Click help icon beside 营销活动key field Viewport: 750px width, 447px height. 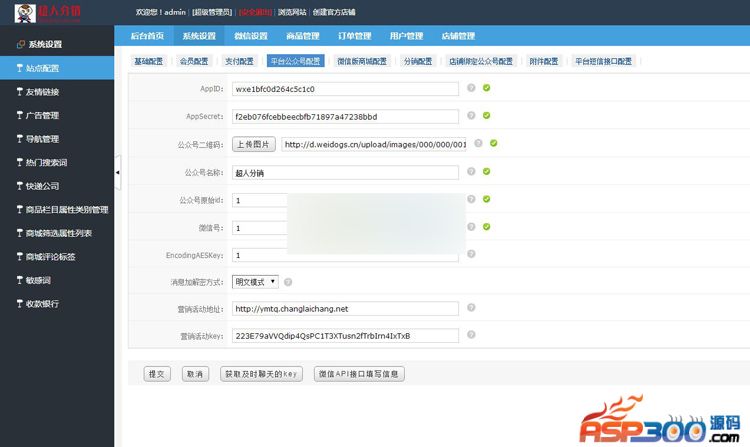point(471,335)
